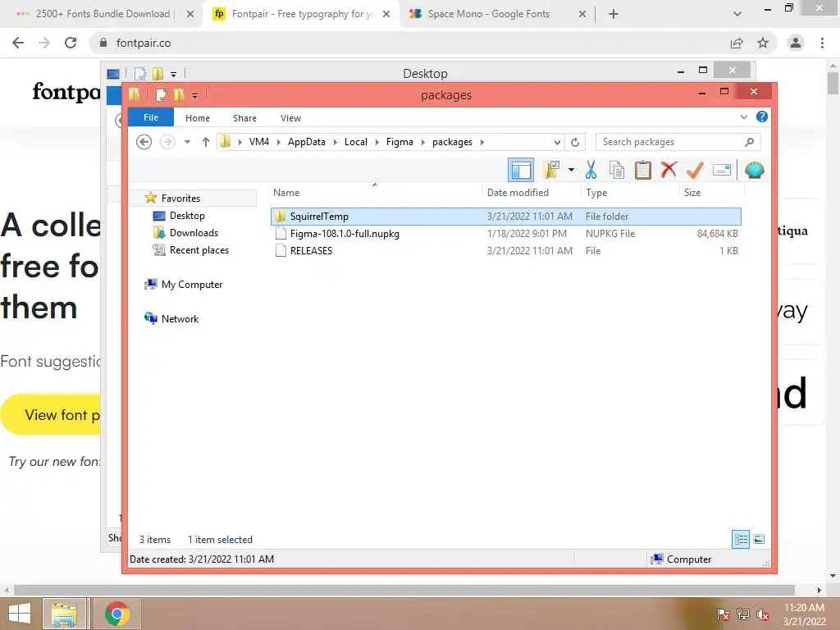The image size is (840, 630).
Task: Open Explorer Help icon
Action: point(762,116)
